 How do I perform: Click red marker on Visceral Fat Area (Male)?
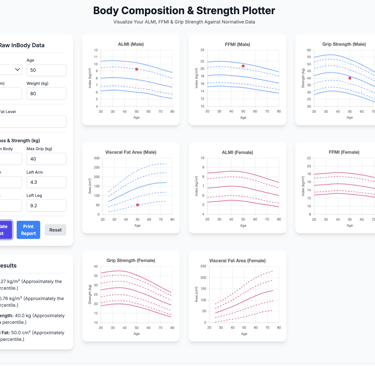pyautogui.click(x=138, y=205)
